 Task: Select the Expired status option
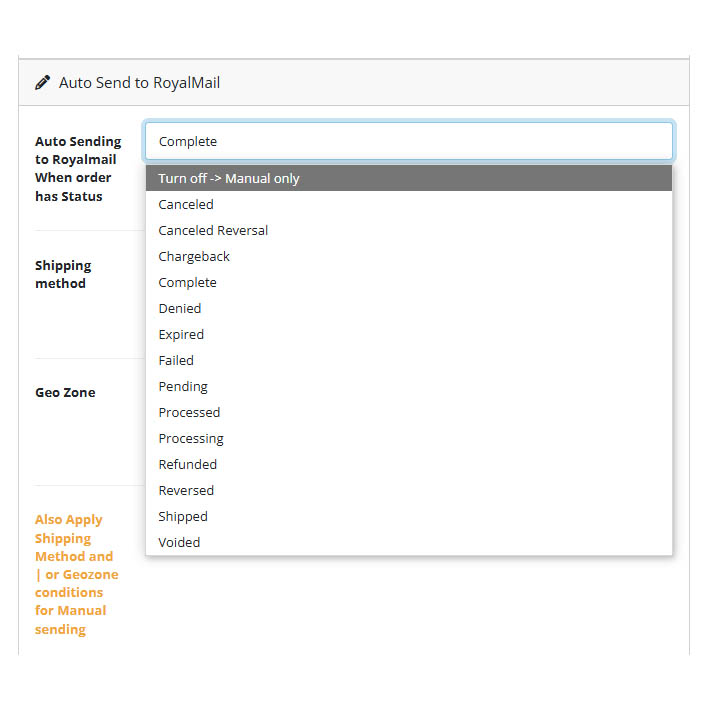409,335
